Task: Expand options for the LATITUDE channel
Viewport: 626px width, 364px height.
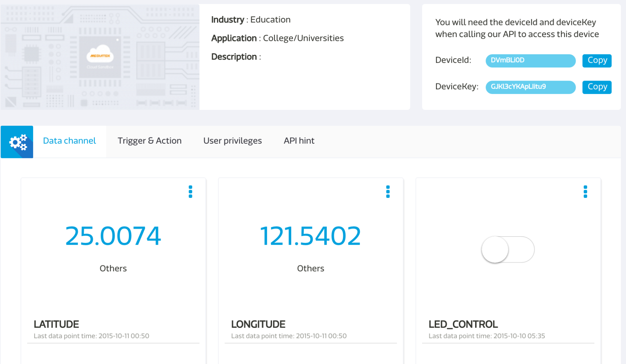Action: [190, 192]
